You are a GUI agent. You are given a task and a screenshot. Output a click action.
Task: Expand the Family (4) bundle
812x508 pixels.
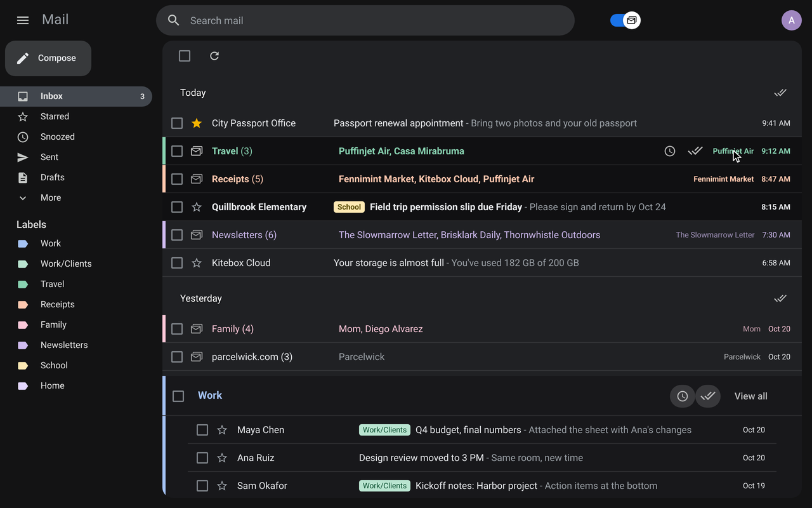click(x=482, y=329)
